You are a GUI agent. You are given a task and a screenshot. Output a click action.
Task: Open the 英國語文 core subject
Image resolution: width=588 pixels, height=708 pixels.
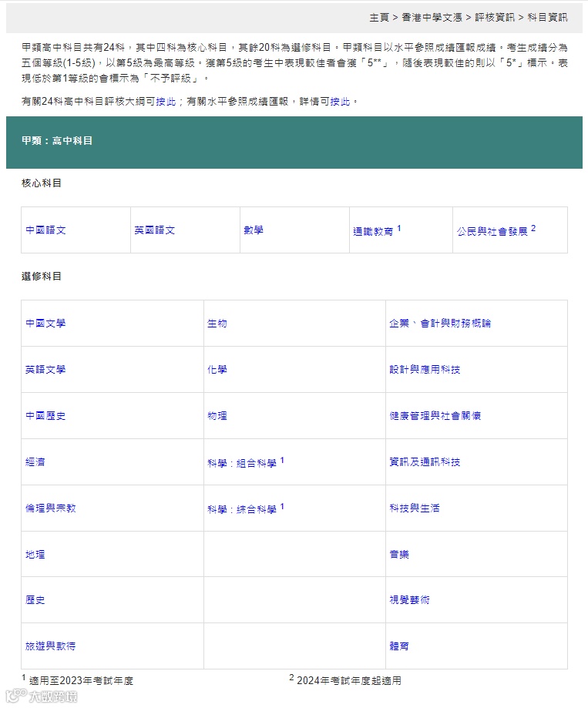pyautogui.click(x=154, y=230)
